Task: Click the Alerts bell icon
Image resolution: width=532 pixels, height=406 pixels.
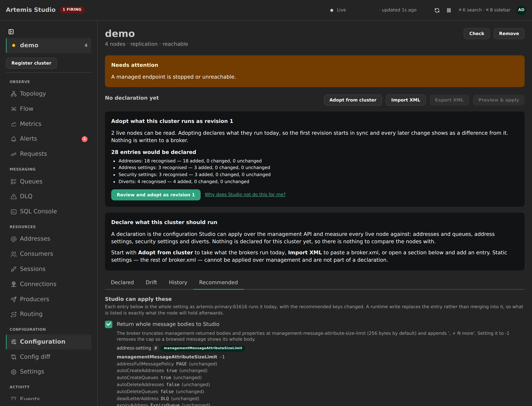Action: (x=13, y=139)
